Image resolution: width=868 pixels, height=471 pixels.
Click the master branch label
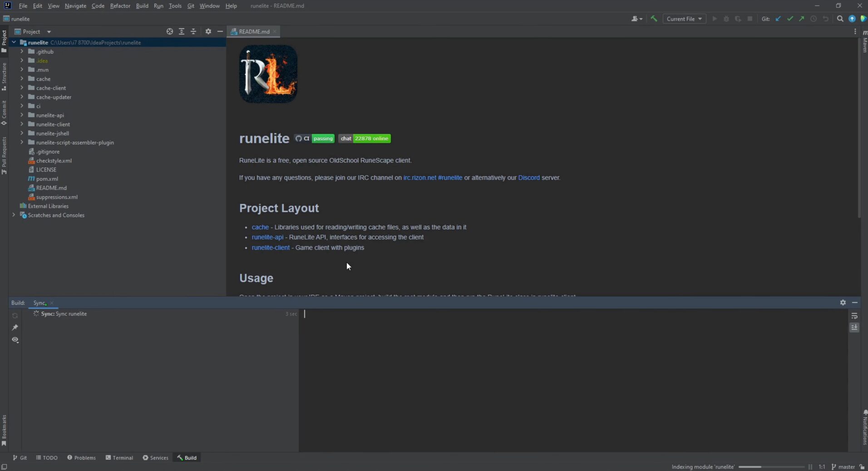pos(847,467)
